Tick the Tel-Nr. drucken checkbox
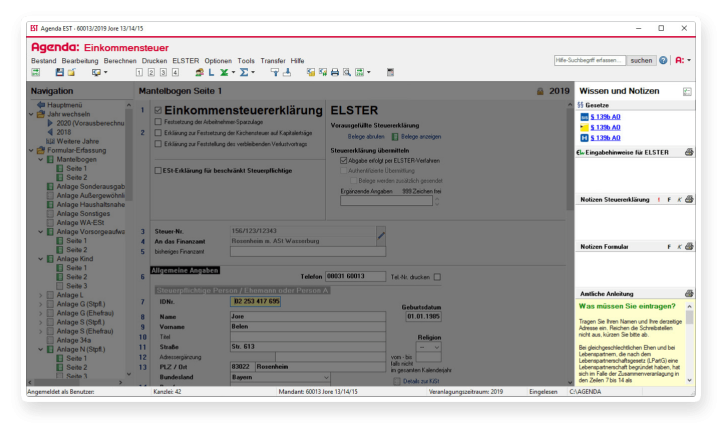Screen dimensions: 728x434 [437, 277]
